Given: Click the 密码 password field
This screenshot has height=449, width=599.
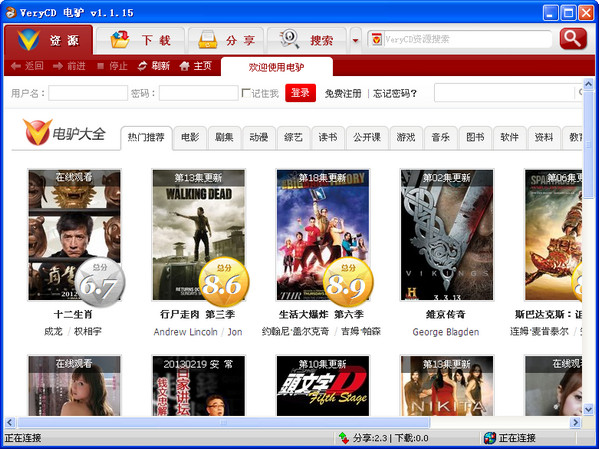Looking at the screenshot, I should [x=199, y=93].
